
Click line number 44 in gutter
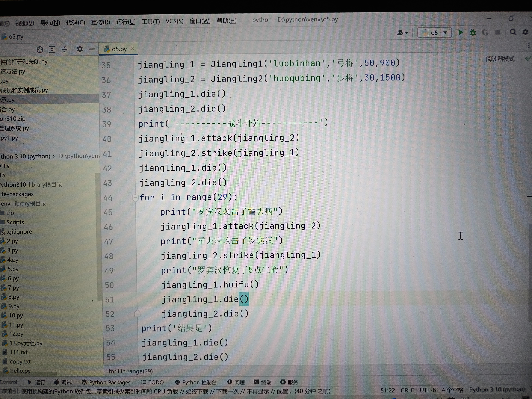pyautogui.click(x=108, y=198)
